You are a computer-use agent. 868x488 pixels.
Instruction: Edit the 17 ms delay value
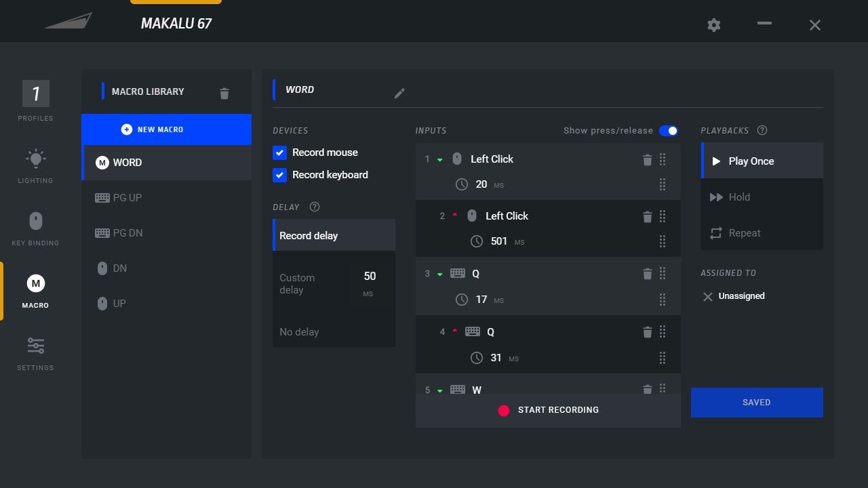pos(481,300)
